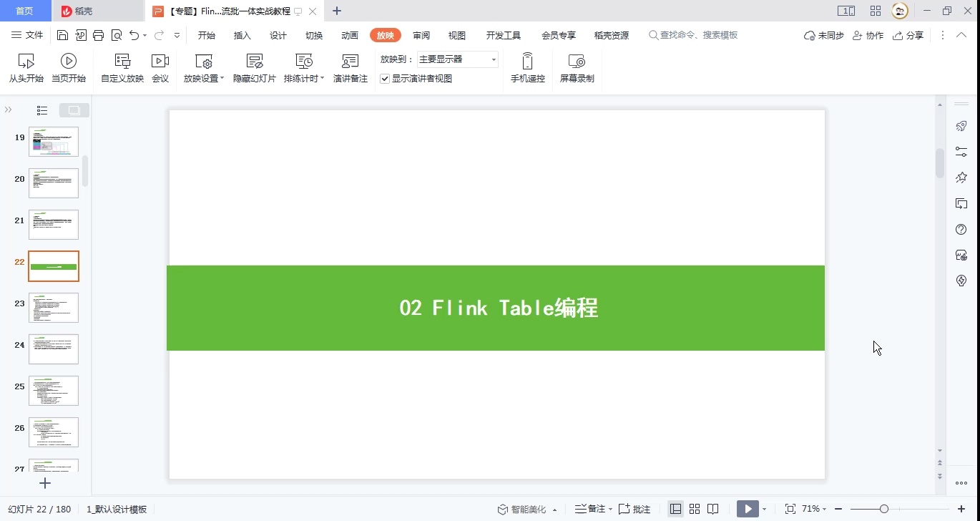Hide current slide with 隐藏幻灯片

point(254,67)
